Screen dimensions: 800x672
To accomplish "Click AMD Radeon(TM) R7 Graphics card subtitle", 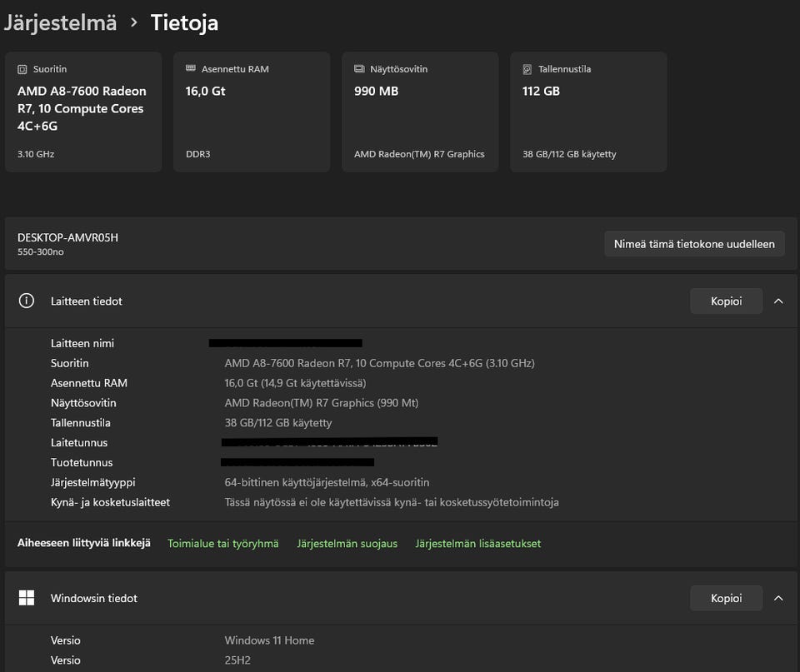I will pyautogui.click(x=419, y=154).
